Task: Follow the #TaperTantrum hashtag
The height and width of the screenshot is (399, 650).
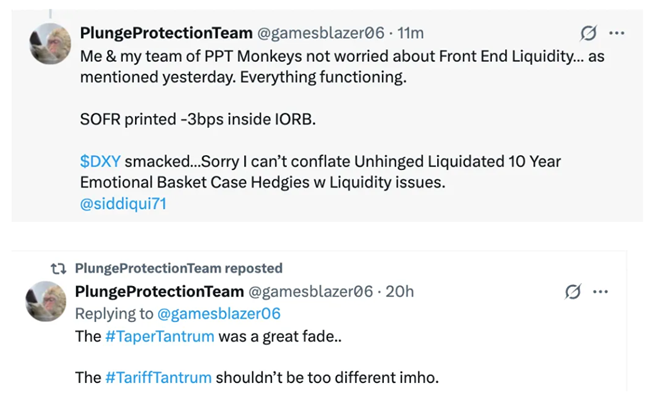Action: coord(160,336)
